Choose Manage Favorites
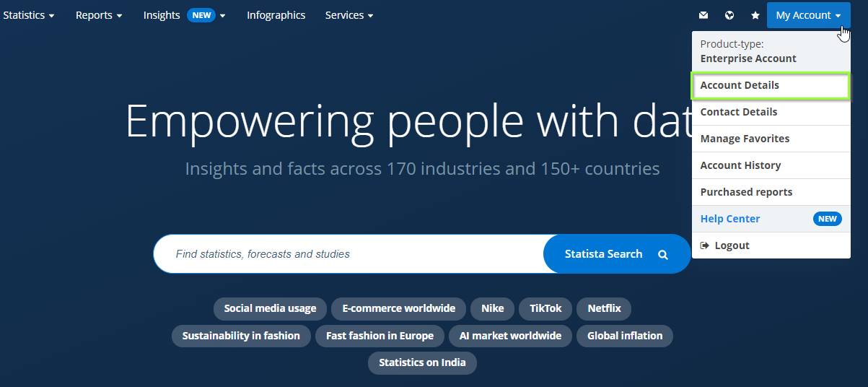 771,139
